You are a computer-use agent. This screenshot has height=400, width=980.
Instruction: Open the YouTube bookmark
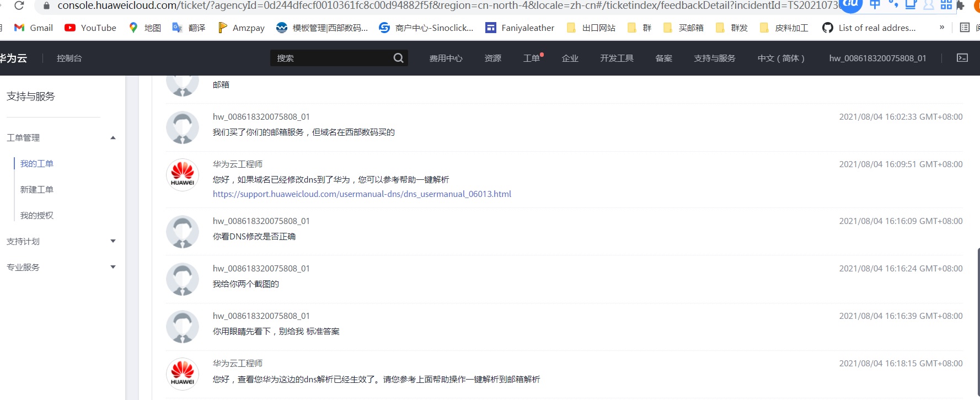pos(90,28)
